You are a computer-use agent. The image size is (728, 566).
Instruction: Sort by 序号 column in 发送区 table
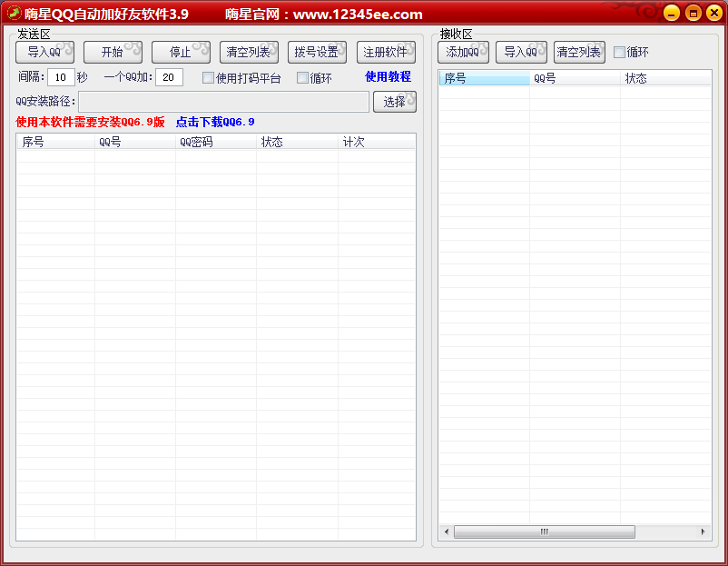55,142
